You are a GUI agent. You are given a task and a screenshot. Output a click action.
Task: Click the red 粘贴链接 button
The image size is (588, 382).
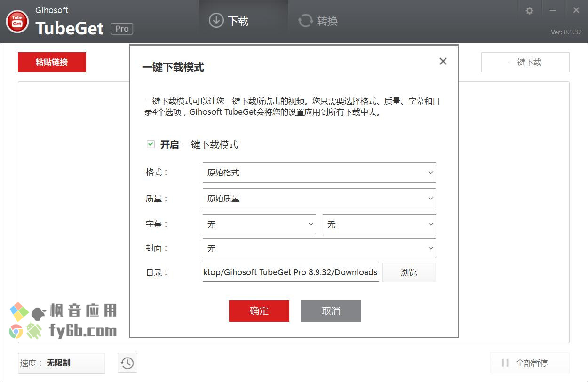[x=52, y=62]
